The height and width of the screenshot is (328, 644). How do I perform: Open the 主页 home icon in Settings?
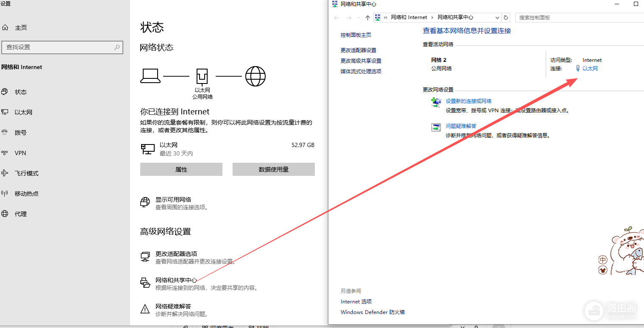pyautogui.click(x=5, y=28)
